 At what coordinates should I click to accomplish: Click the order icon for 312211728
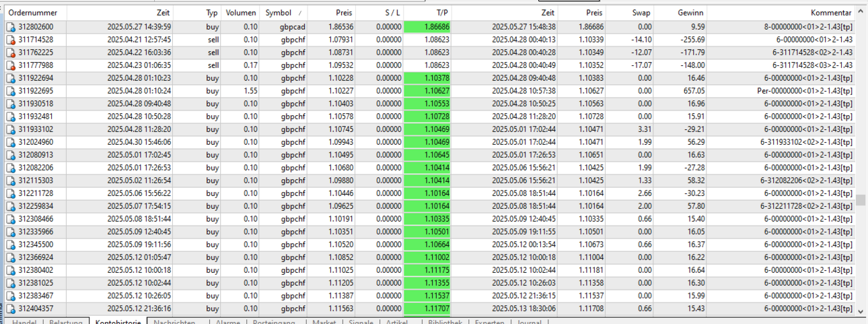coord(11,194)
